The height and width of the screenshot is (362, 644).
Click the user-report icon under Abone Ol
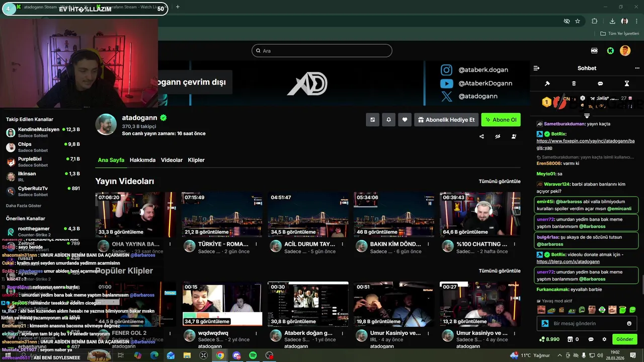click(x=514, y=136)
